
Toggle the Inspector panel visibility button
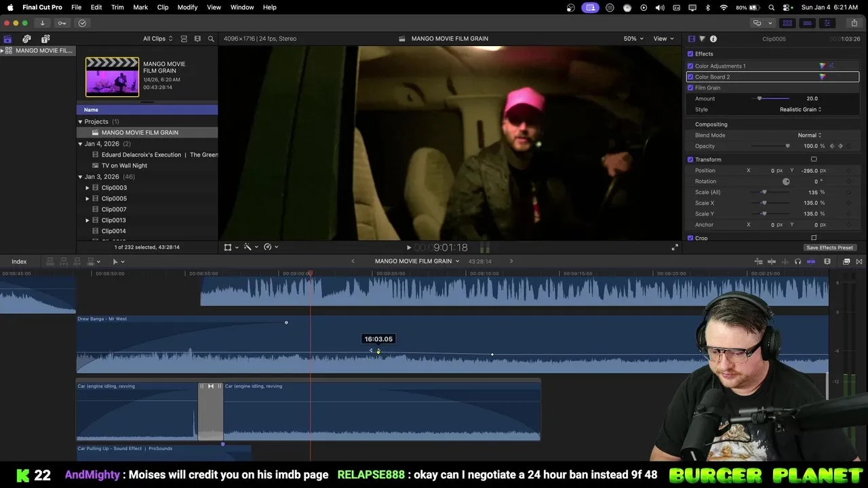pyautogui.click(x=827, y=23)
